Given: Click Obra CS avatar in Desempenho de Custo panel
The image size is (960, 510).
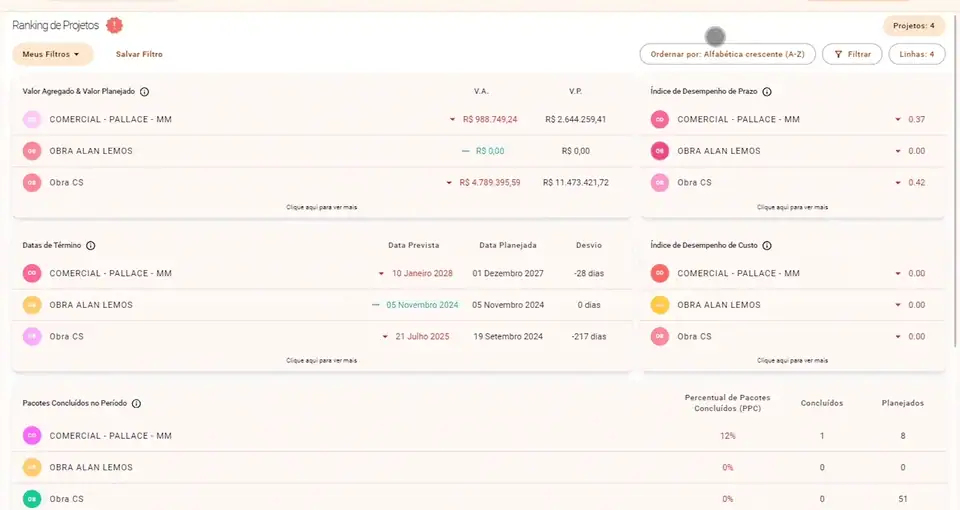Looking at the screenshot, I should click(x=659, y=336).
